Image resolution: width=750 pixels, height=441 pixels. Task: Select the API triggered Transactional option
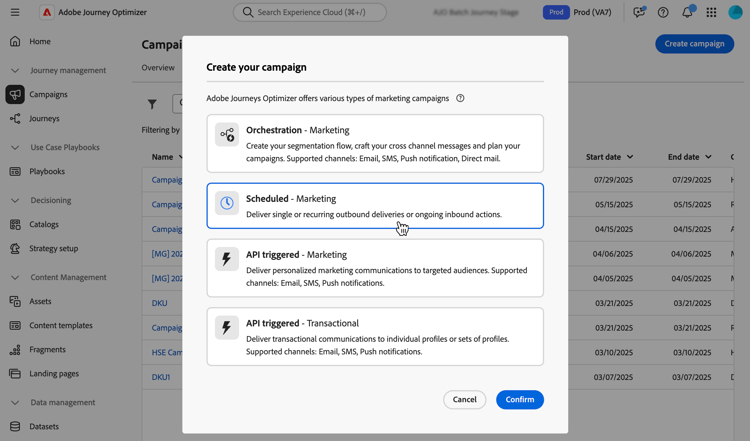click(x=375, y=337)
